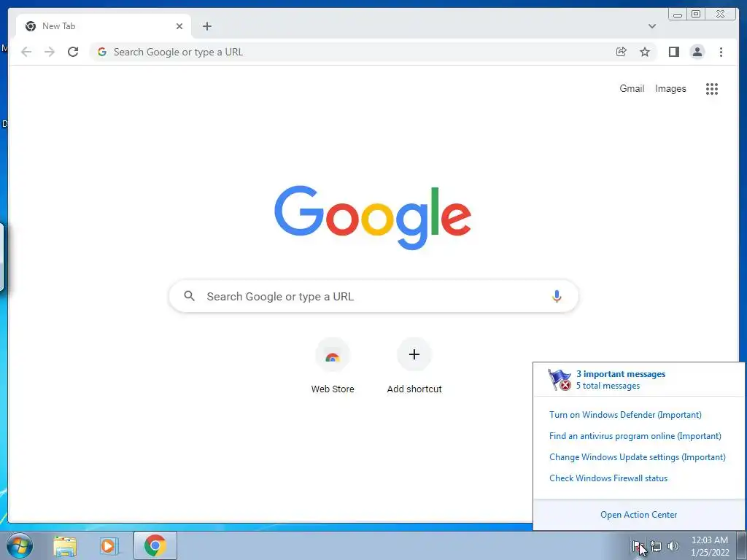
Task: Select the New Tab tab
Action: tap(104, 26)
